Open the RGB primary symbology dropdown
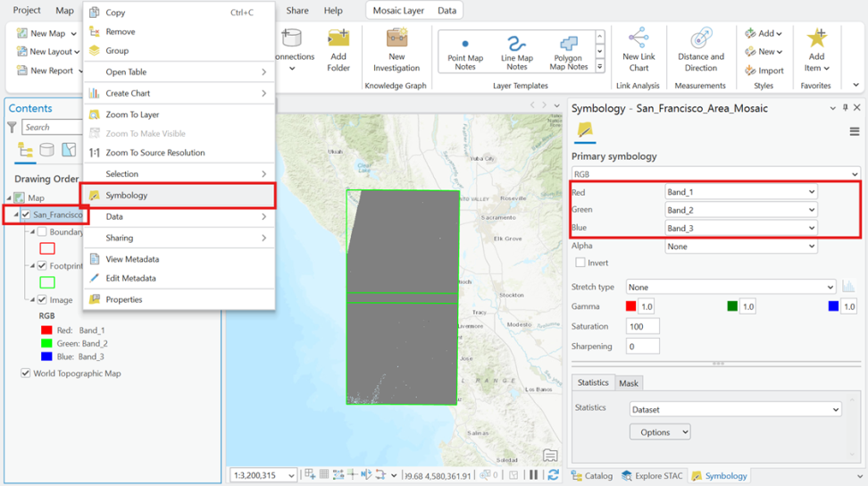 point(716,174)
